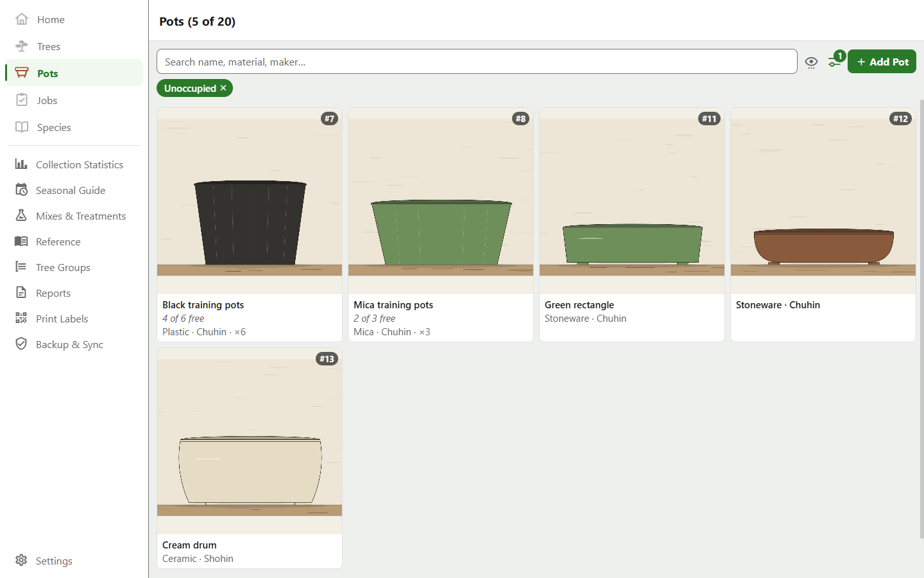Click the Print Labels QR icon
The width and height of the screenshot is (924, 578).
click(x=21, y=319)
